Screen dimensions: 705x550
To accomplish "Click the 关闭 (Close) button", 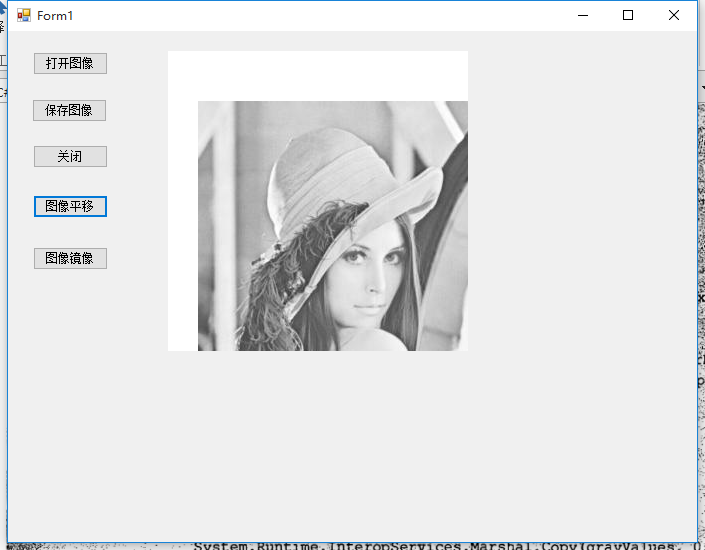I will pyautogui.click(x=70, y=157).
